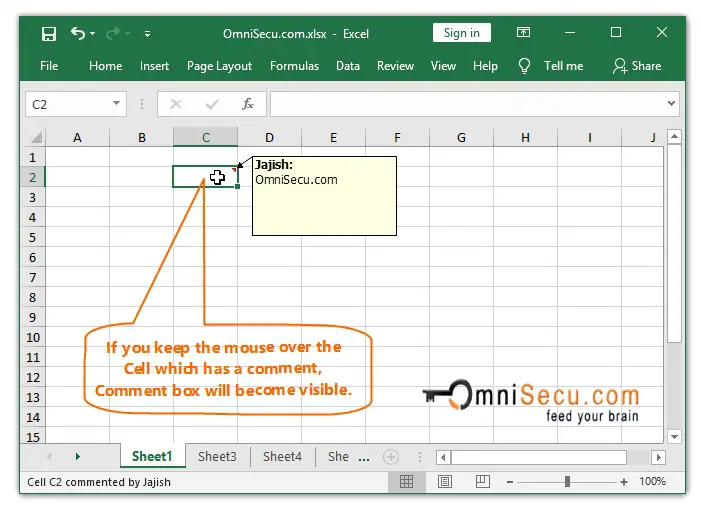Click the Undo arrow icon
Screen dimensions: 701x513
click(77, 33)
